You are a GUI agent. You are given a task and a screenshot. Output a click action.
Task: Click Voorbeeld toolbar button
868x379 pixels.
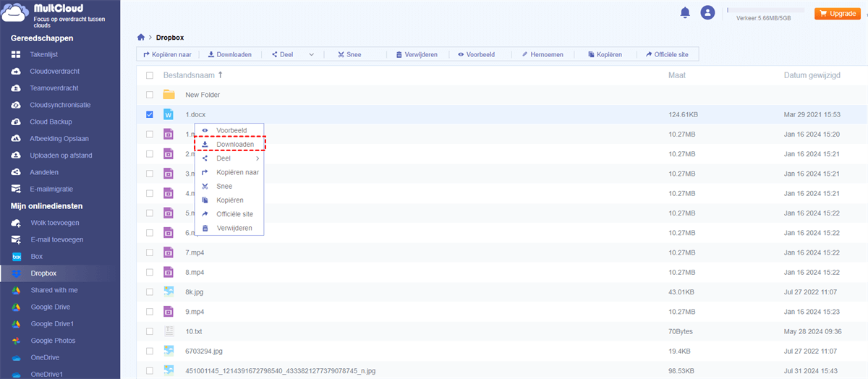click(x=476, y=54)
